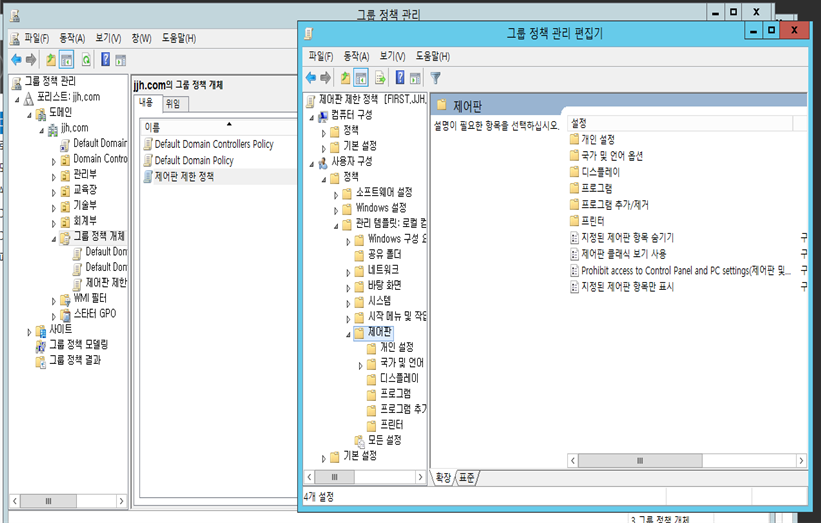Image resolution: width=824 pixels, height=531 pixels.
Task: Collapse 제어판 node in editor tree
Action: [348, 334]
